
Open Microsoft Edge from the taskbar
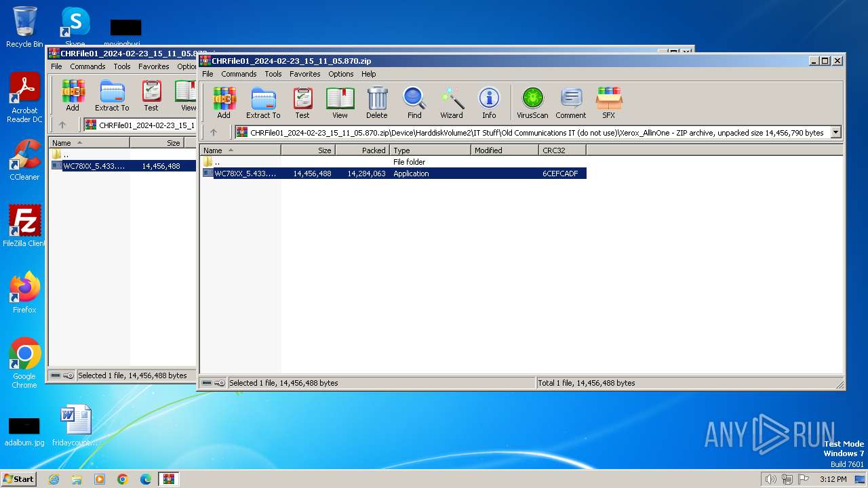[146, 479]
